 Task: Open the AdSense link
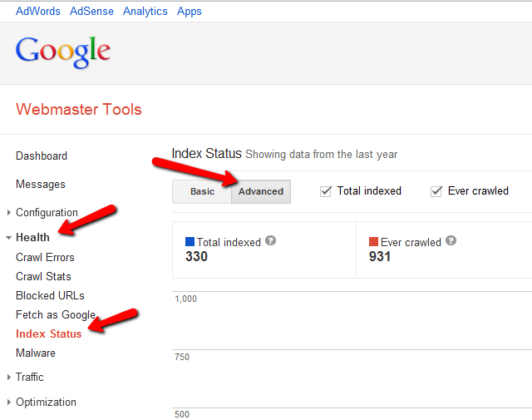point(91,11)
